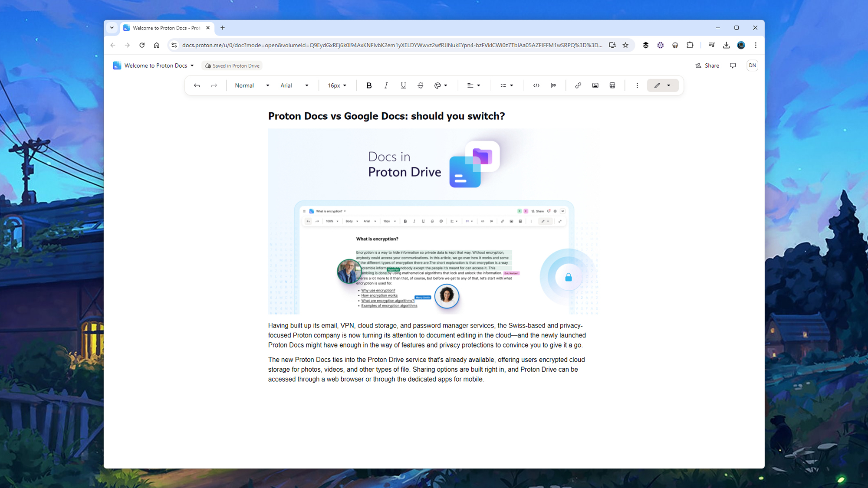This screenshot has width=868, height=488.
Task: Open the text color palette picker
Action: pyautogui.click(x=441, y=85)
